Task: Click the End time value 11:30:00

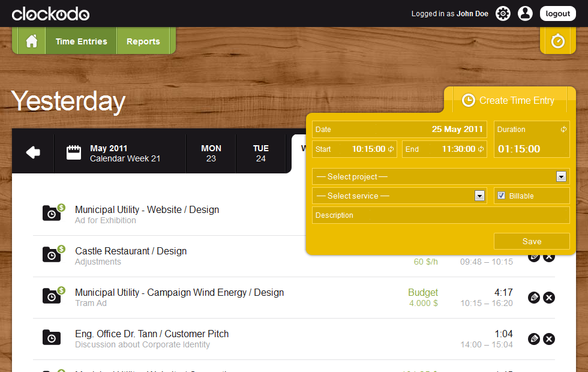Action: coord(458,149)
